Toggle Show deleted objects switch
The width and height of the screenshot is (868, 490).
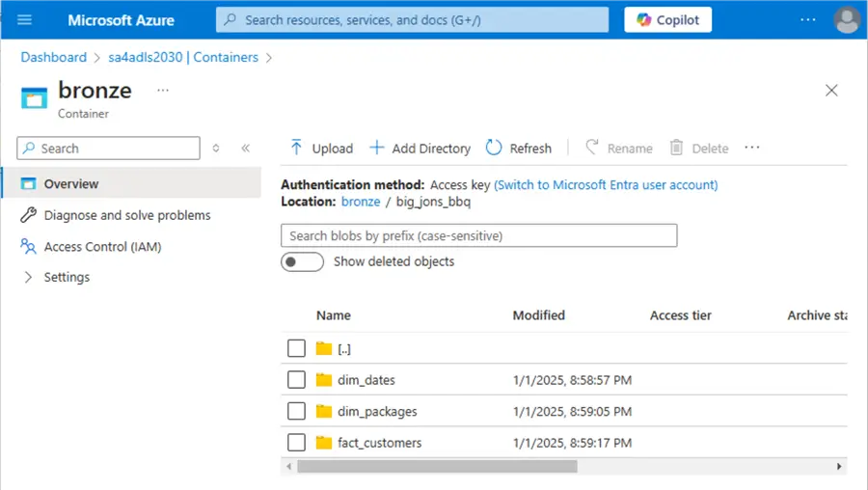[x=302, y=261]
